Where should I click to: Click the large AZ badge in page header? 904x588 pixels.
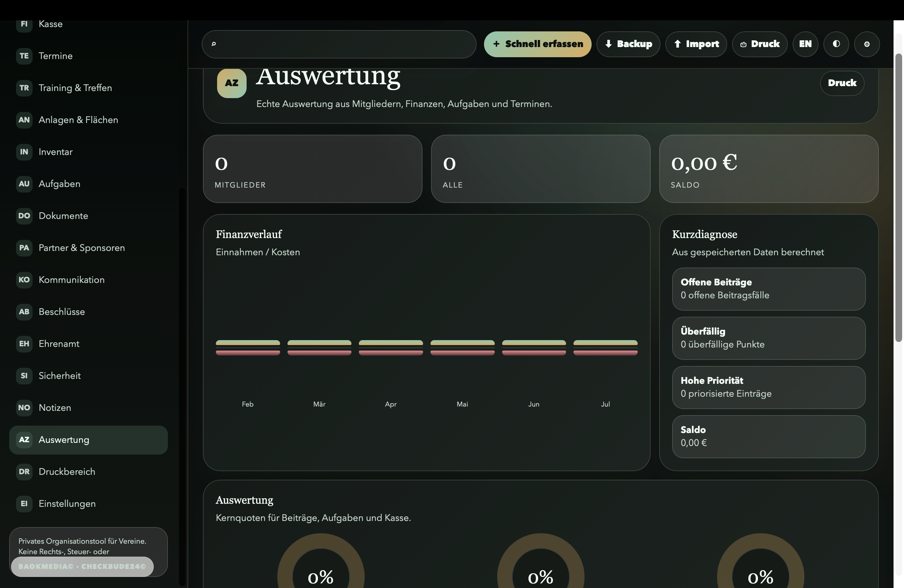[232, 83]
